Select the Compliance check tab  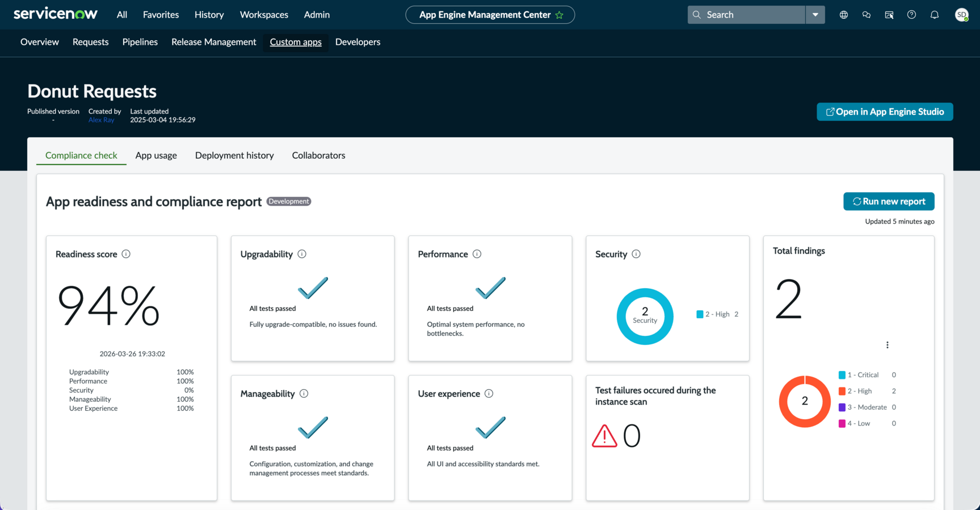click(x=81, y=155)
